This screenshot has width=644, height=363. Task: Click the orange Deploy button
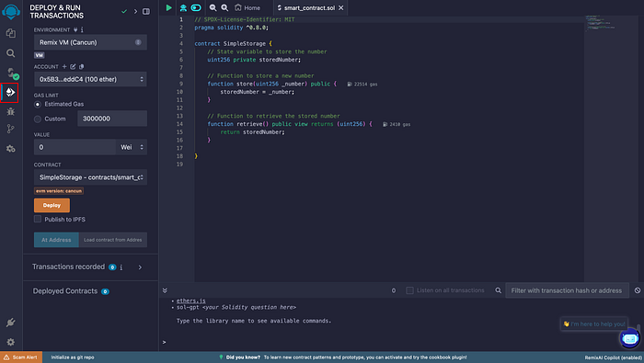pos(52,205)
